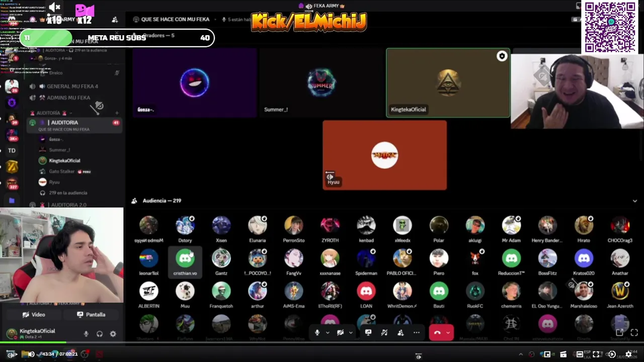Click audience member ALBERTIN avatar

[x=149, y=292]
